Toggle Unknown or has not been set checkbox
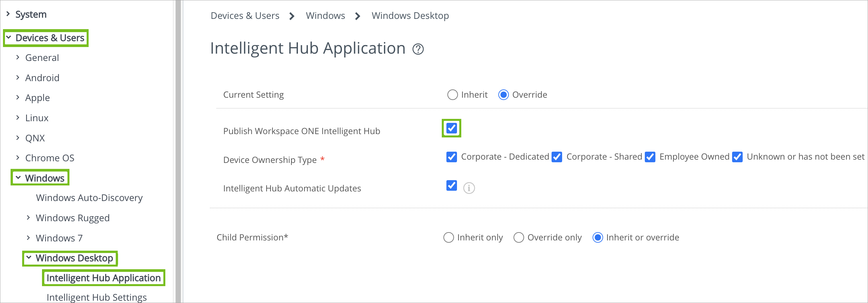Viewport: 868px width, 303px height. coord(737,157)
